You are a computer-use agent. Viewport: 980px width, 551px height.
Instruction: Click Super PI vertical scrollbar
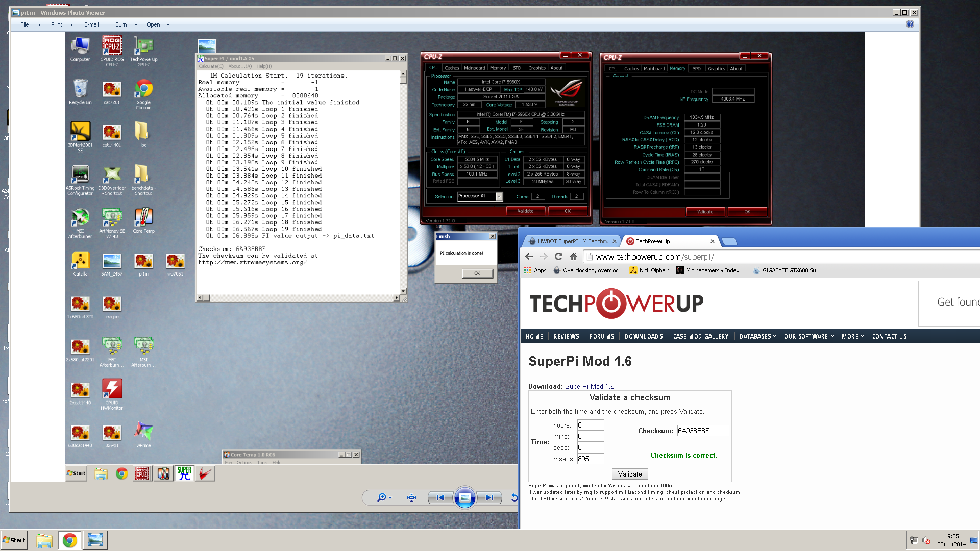(x=403, y=182)
